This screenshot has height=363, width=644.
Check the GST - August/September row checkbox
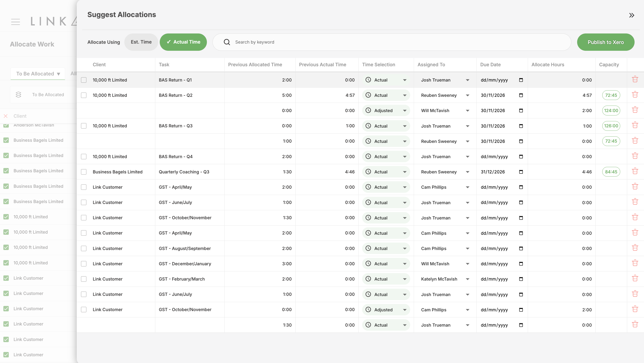84,248
